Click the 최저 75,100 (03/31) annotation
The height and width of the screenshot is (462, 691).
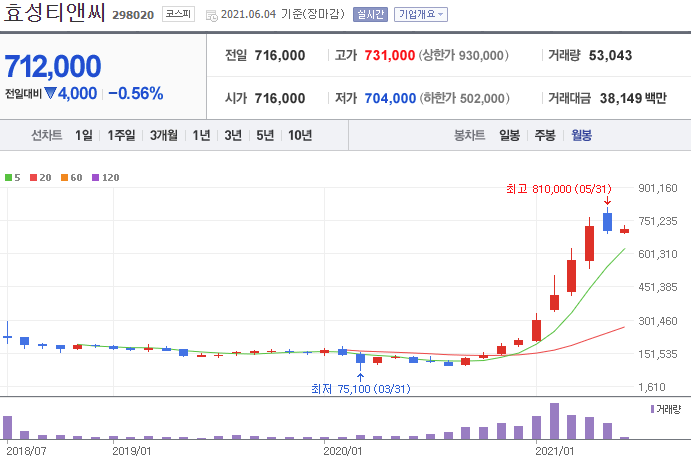point(360,389)
